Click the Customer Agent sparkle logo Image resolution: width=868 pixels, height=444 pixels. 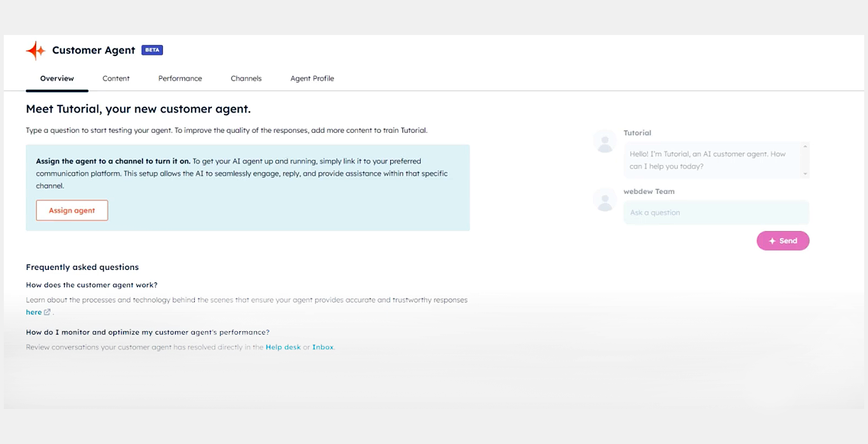coord(36,50)
